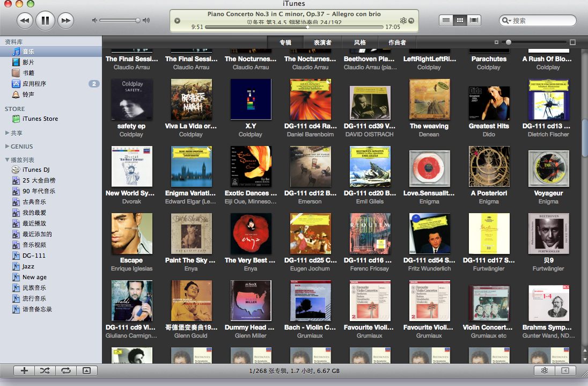Open the Dummy Head Glenn Miller album
Image resolution: width=588 pixels, height=386 pixels.
pos(251,301)
